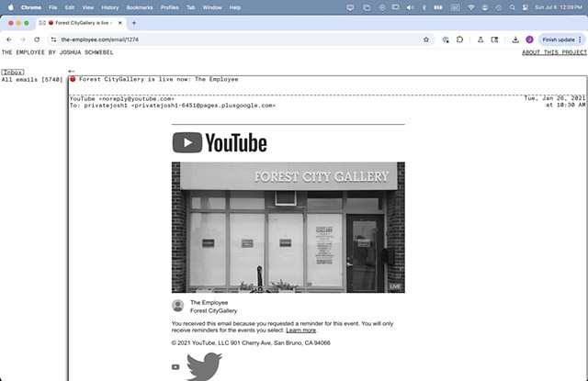The height and width of the screenshot is (381, 588).
Task: Open the History menu
Action: pos(110,7)
